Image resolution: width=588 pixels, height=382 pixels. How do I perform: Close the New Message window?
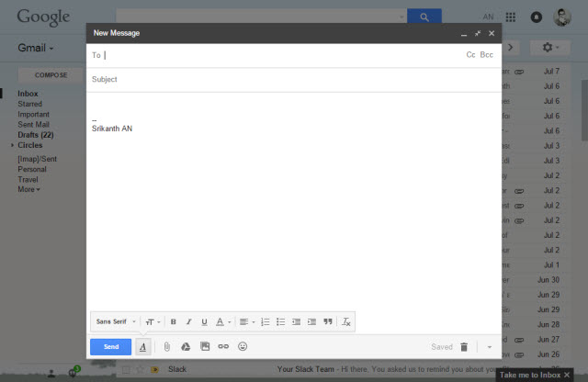tap(492, 33)
